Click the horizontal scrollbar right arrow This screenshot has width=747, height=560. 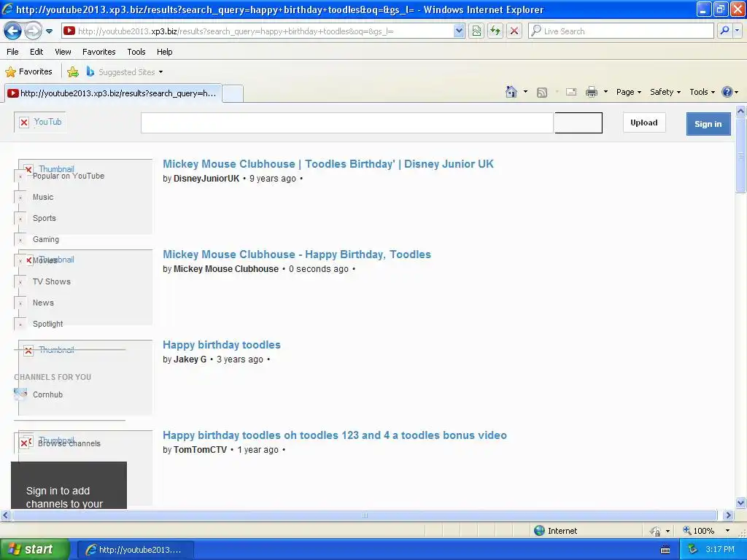pos(727,516)
